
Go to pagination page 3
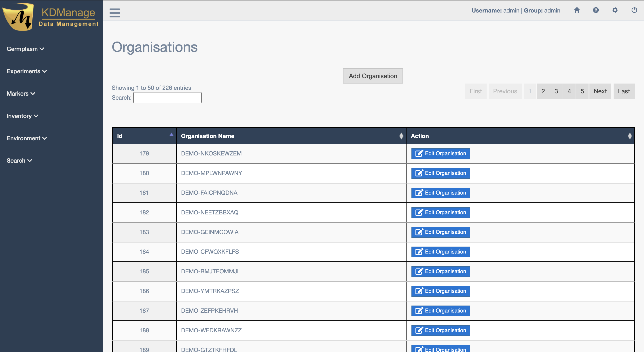(x=556, y=91)
